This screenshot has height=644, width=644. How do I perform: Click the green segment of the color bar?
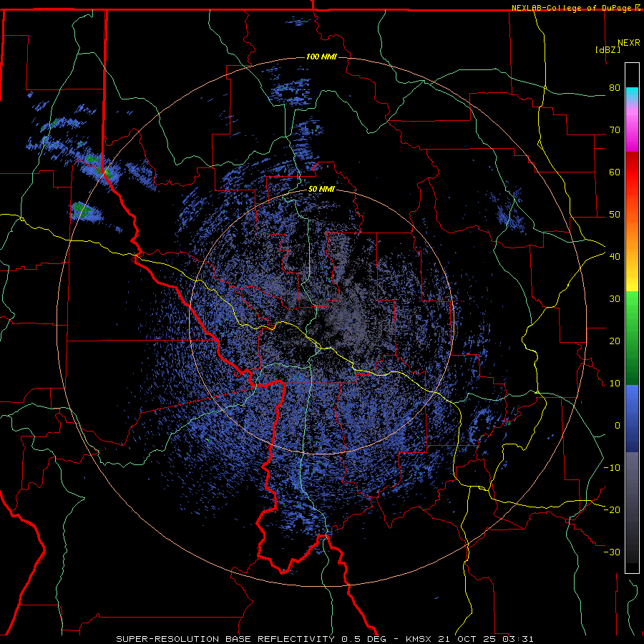point(632,338)
